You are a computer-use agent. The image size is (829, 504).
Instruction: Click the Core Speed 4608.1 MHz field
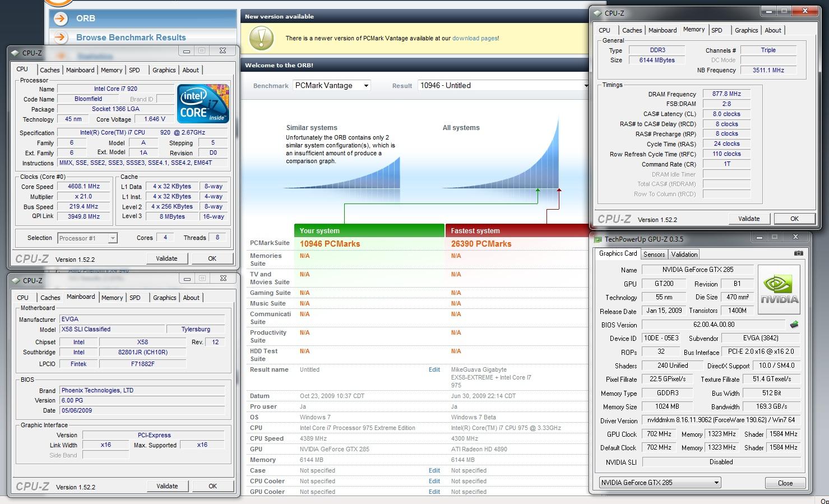click(84, 187)
